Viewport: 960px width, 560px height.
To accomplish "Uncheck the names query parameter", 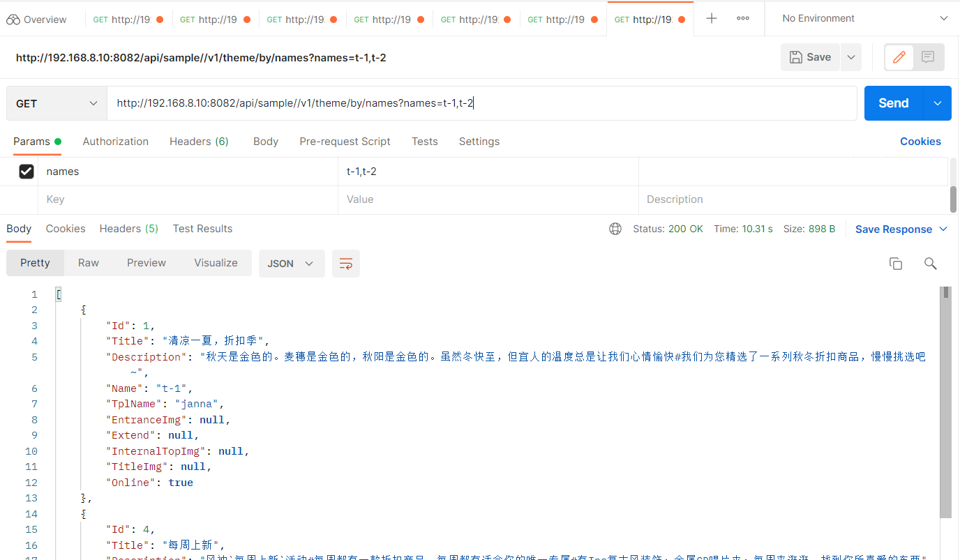I will (26, 171).
